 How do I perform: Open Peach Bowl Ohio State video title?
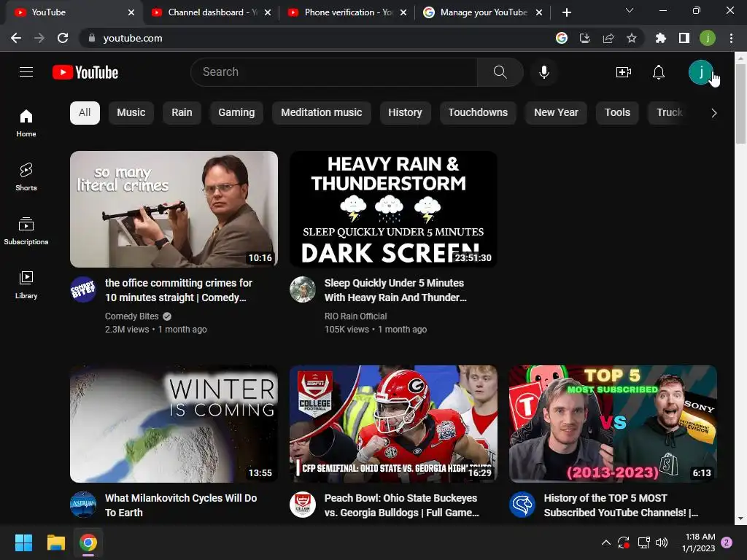click(x=402, y=505)
